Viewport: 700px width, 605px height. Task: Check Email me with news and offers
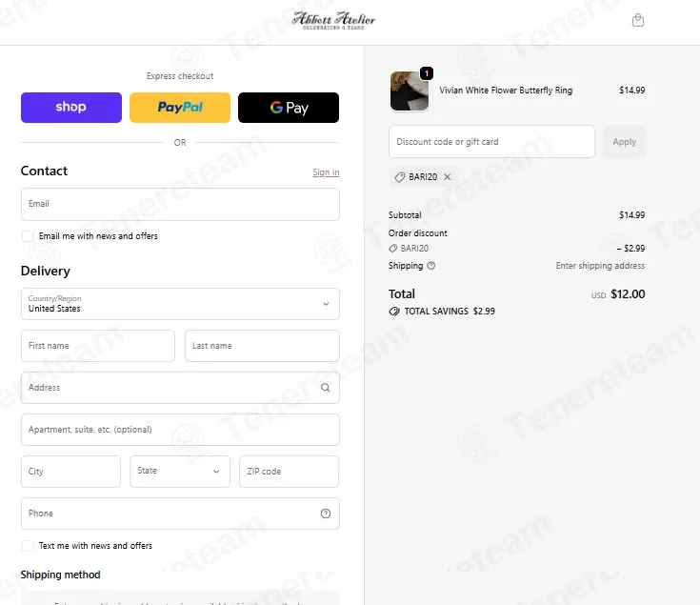coord(28,236)
